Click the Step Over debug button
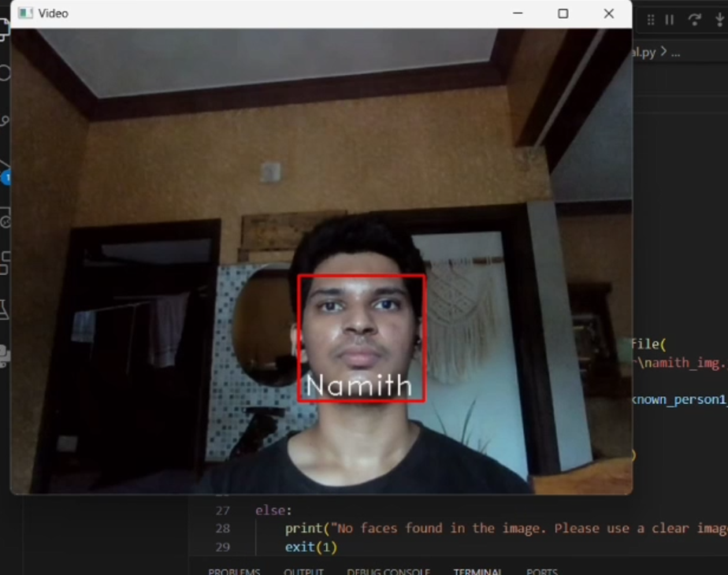728x575 pixels. pos(694,20)
